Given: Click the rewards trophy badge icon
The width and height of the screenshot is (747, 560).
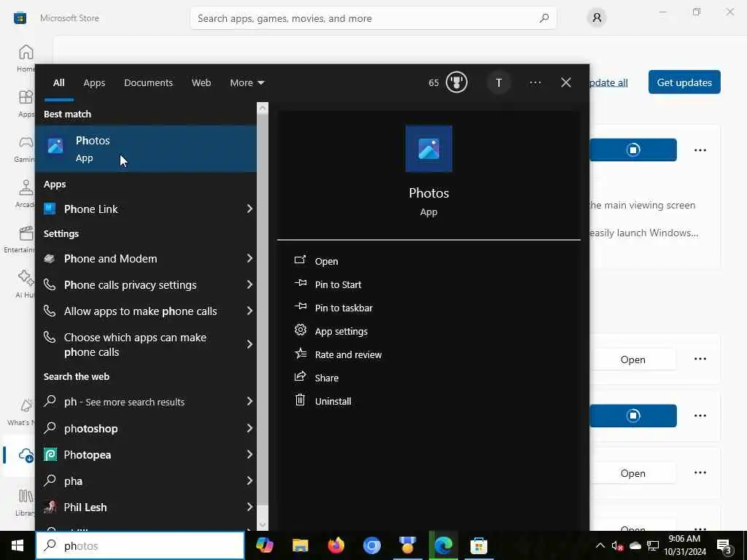Looking at the screenshot, I should [x=457, y=82].
